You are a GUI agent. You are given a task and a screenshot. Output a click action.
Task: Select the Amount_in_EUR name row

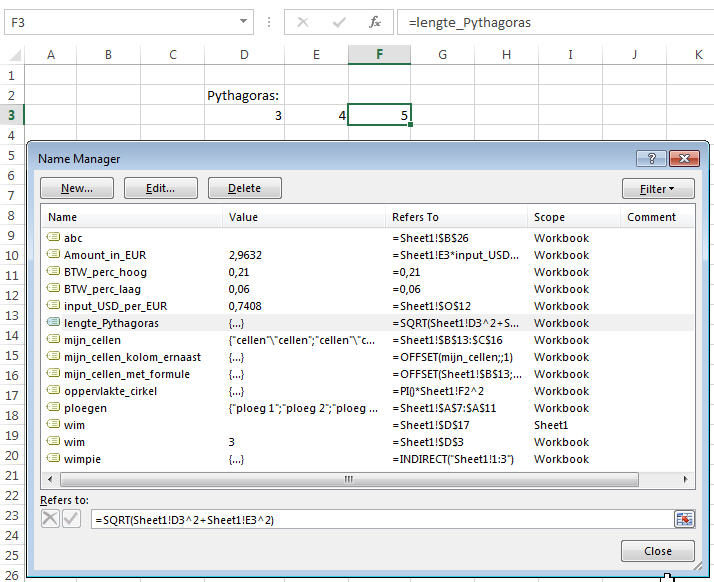[x=368, y=255]
